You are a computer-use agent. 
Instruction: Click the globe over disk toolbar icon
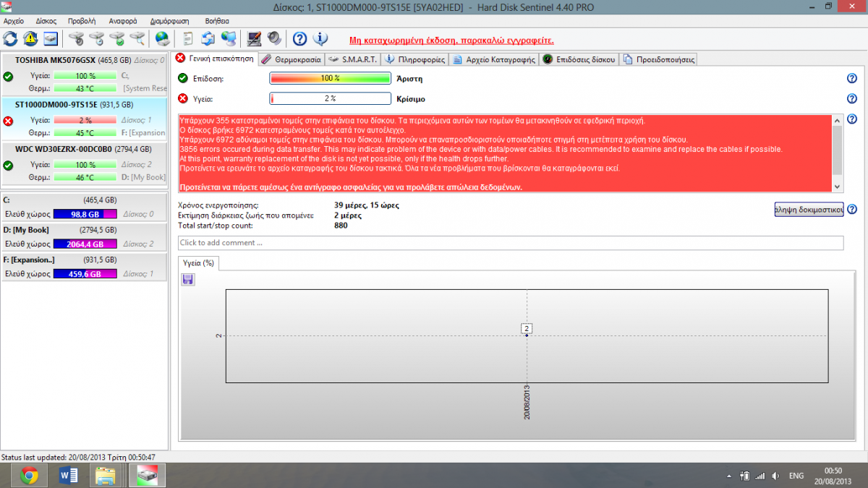click(163, 38)
